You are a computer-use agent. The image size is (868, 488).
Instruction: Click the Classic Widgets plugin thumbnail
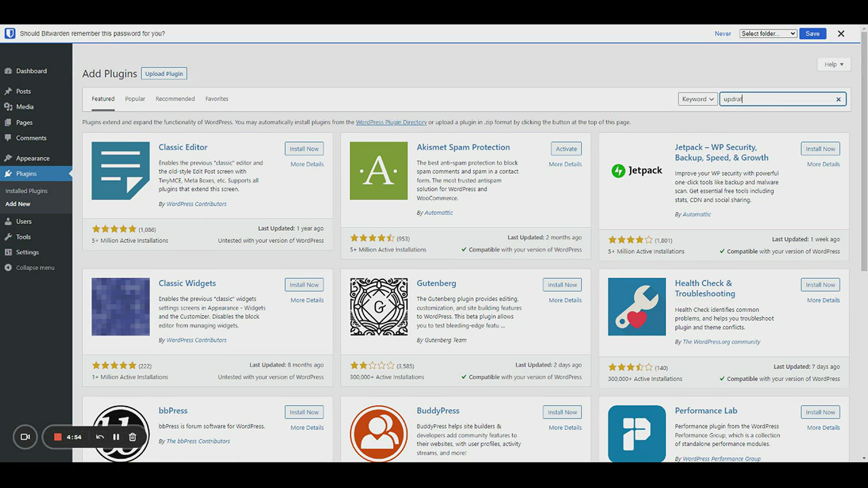pos(120,307)
